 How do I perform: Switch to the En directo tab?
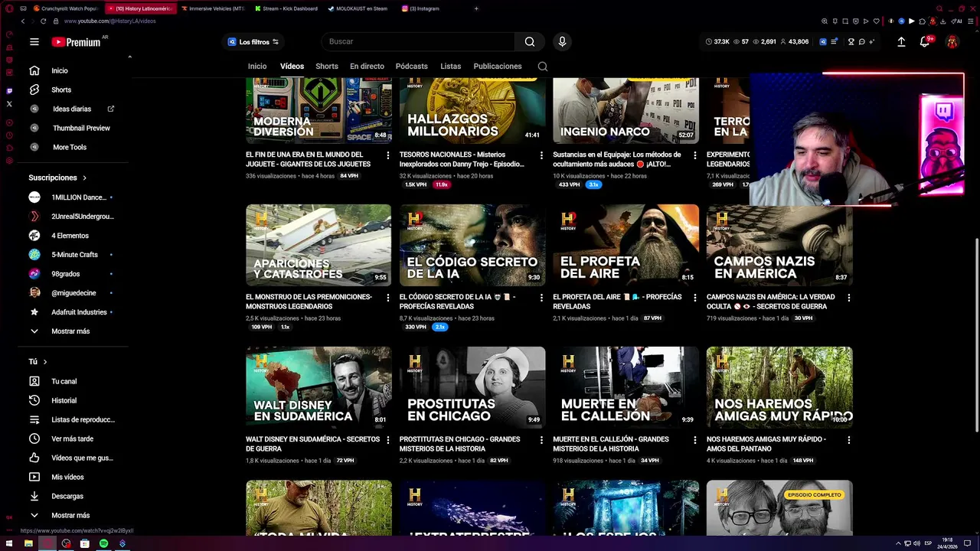(x=367, y=67)
